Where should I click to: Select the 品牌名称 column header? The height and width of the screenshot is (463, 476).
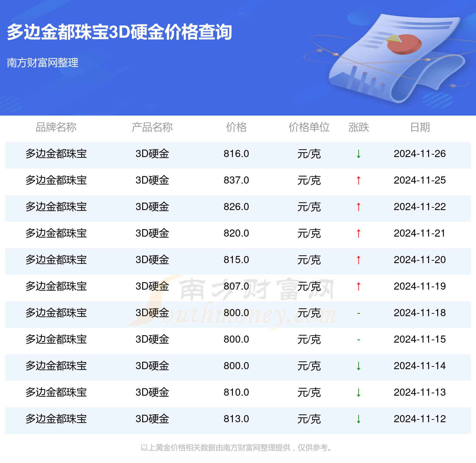56,127
